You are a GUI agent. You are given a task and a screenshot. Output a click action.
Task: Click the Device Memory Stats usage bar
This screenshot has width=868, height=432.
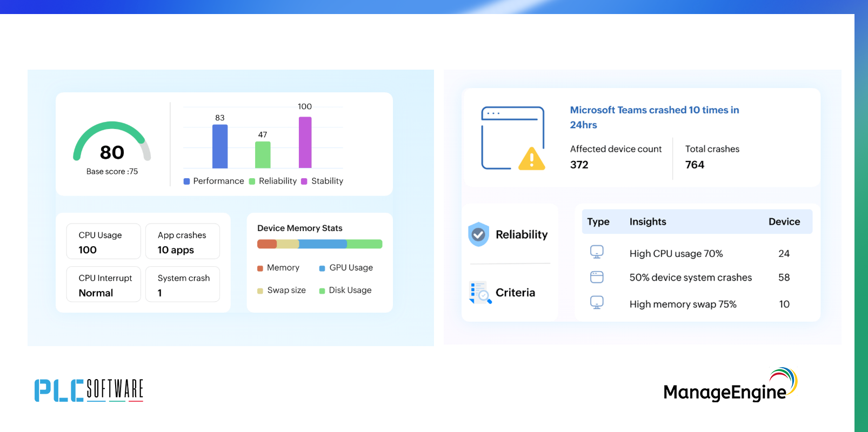point(319,244)
